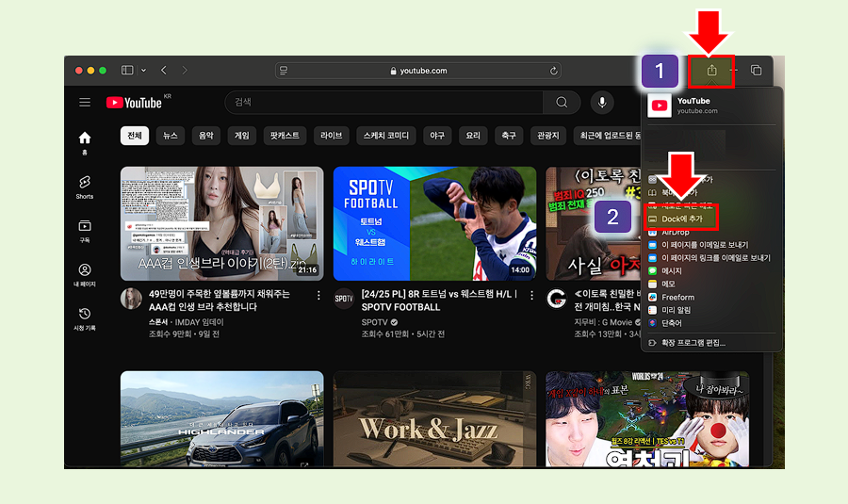Open the page reader menu icon in address bar
848x504 pixels.
[x=284, y=71]
